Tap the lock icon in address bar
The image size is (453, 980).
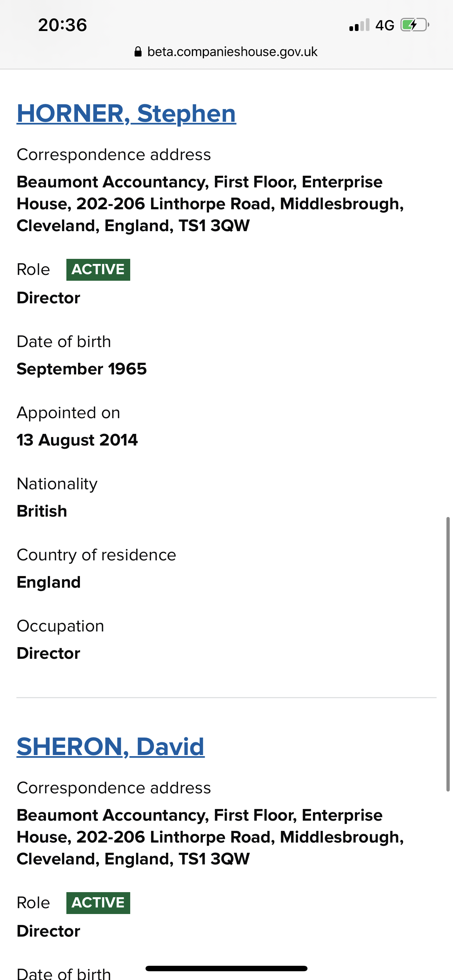[x=138, y=52]
